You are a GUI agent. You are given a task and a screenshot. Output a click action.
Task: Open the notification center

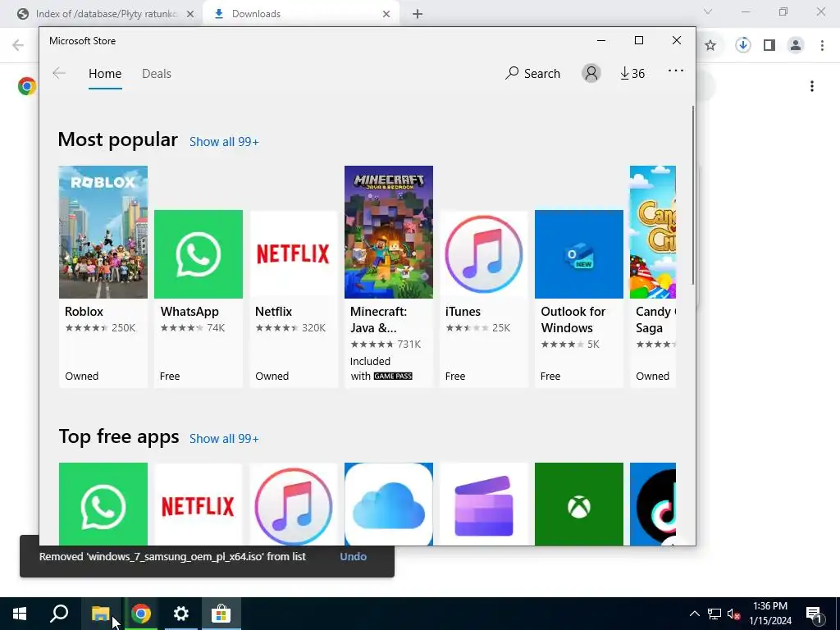(x=814, y=614)
